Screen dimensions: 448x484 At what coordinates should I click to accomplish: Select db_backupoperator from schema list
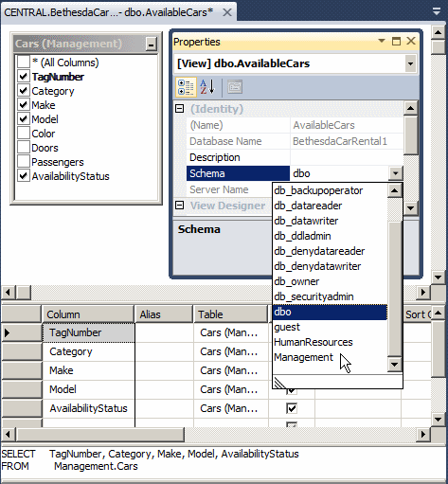(330, 190)
